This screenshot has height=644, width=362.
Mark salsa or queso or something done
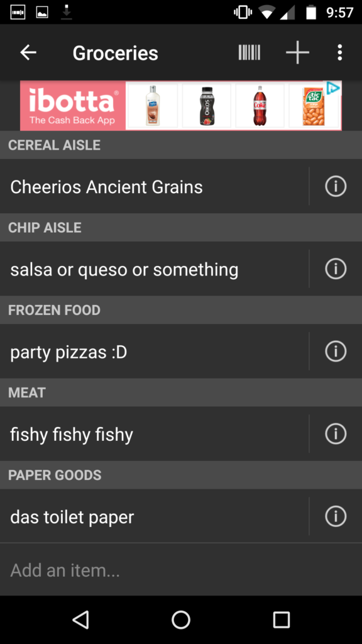(155, 269)
